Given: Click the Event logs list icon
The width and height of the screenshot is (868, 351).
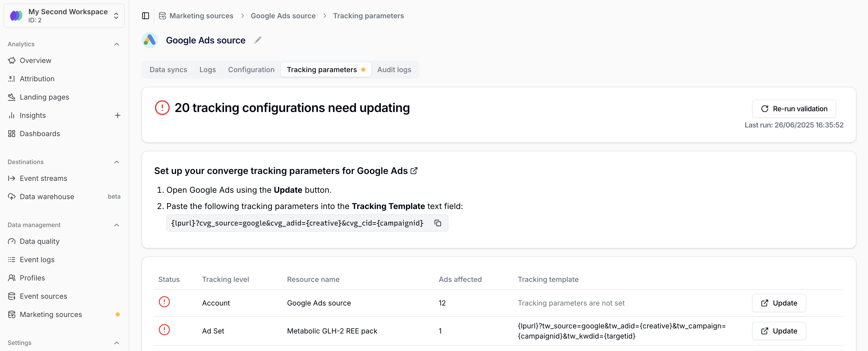Looking at the screenshot, I should tap(12, 260).
